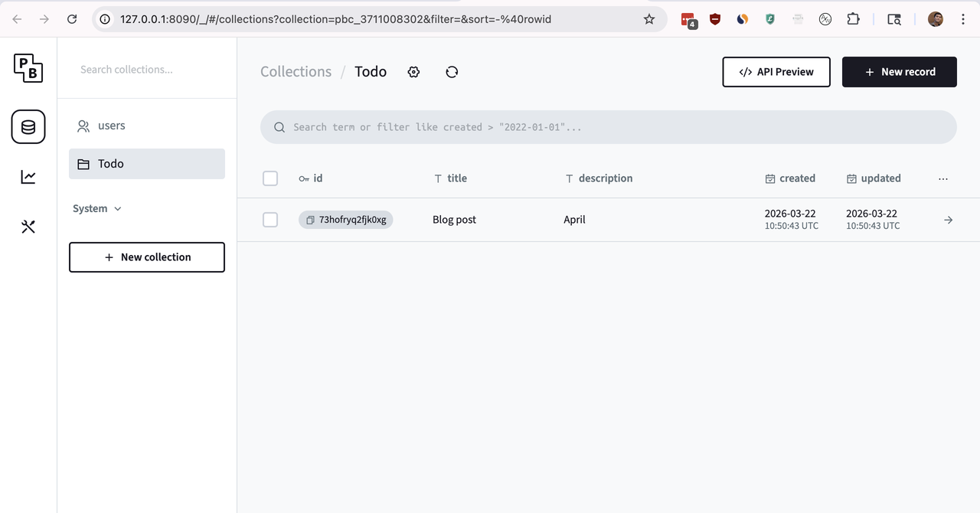This screenshot has width=980, height=513.
Task: Open the Collections sidebar icon
Action: pos(28,126)
